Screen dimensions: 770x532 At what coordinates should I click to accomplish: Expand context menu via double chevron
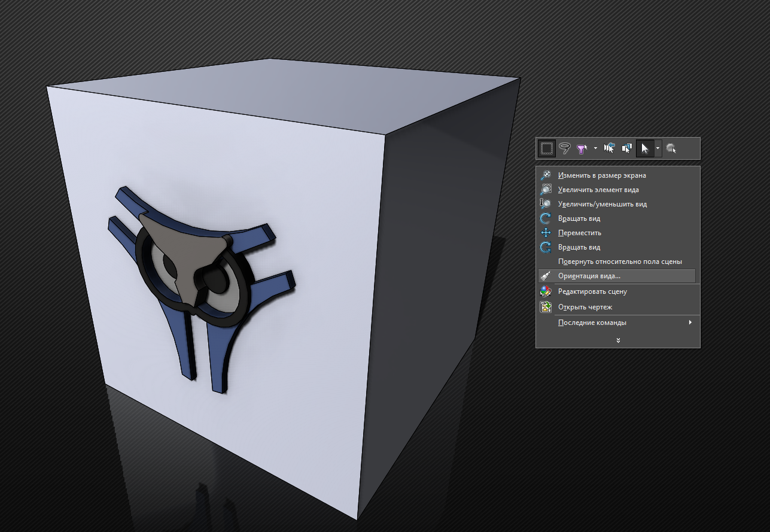pos(618,340)
